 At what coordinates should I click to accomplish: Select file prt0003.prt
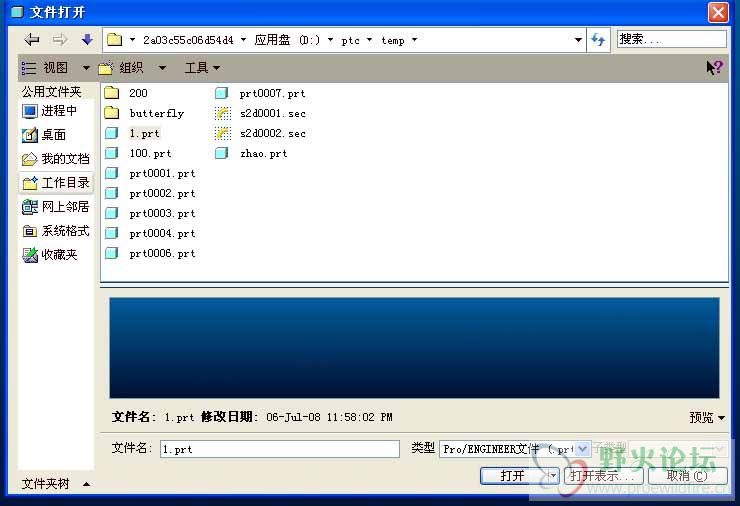162,213
